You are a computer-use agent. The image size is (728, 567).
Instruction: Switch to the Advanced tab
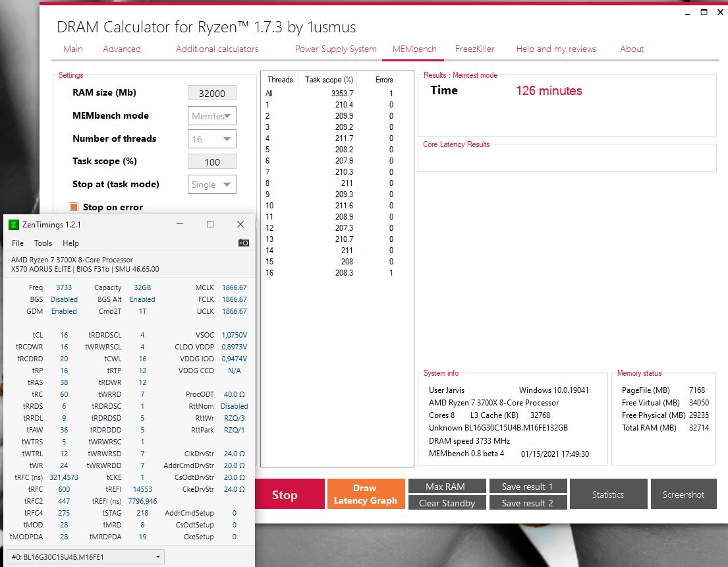pos(122,49)
